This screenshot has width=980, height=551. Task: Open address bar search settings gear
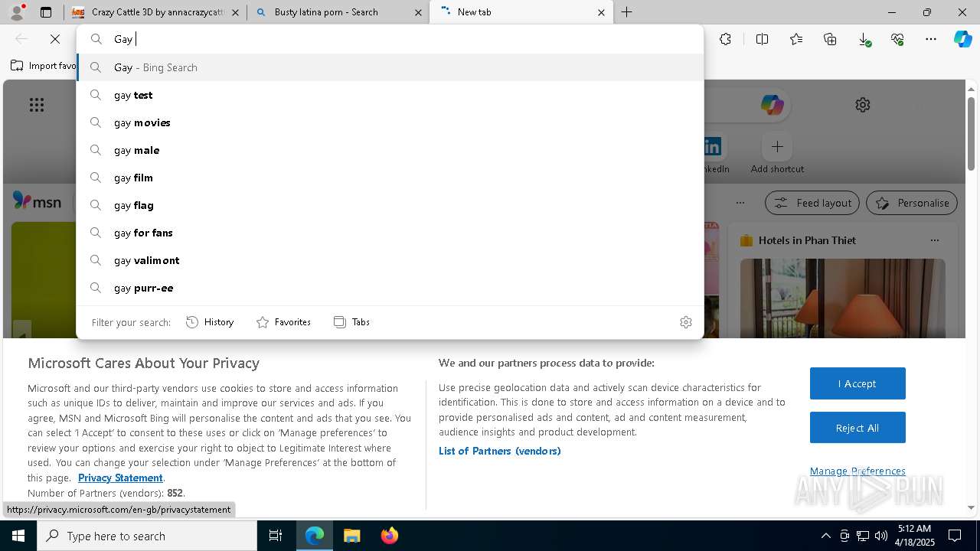point(686,322)
